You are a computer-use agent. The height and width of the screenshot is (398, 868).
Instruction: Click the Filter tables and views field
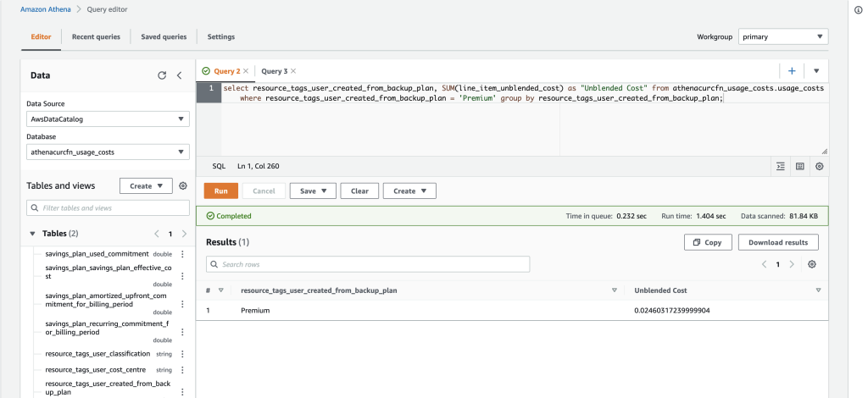tap(108, 207)
